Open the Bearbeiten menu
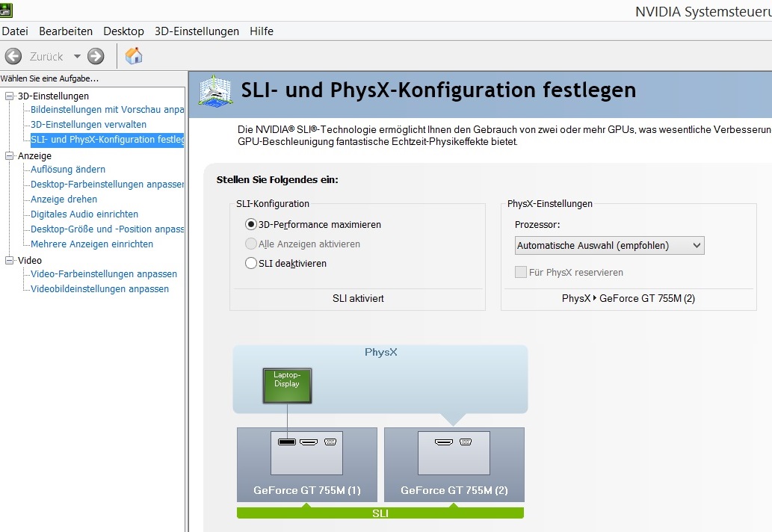 coord(66,31)
